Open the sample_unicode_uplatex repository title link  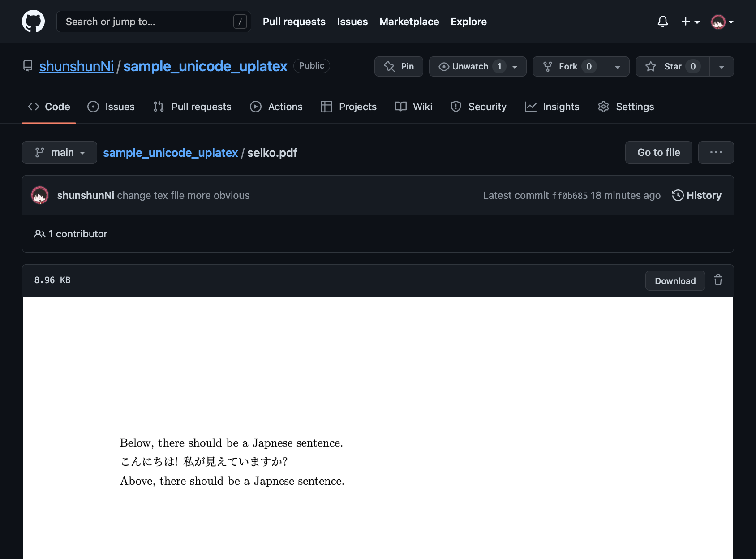click(x=205, y=66)
